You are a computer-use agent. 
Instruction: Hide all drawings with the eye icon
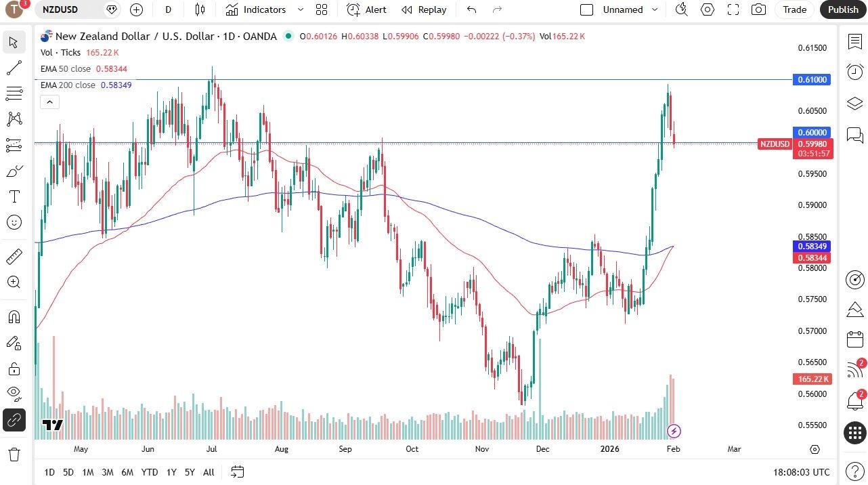click(x=14, y=394)
